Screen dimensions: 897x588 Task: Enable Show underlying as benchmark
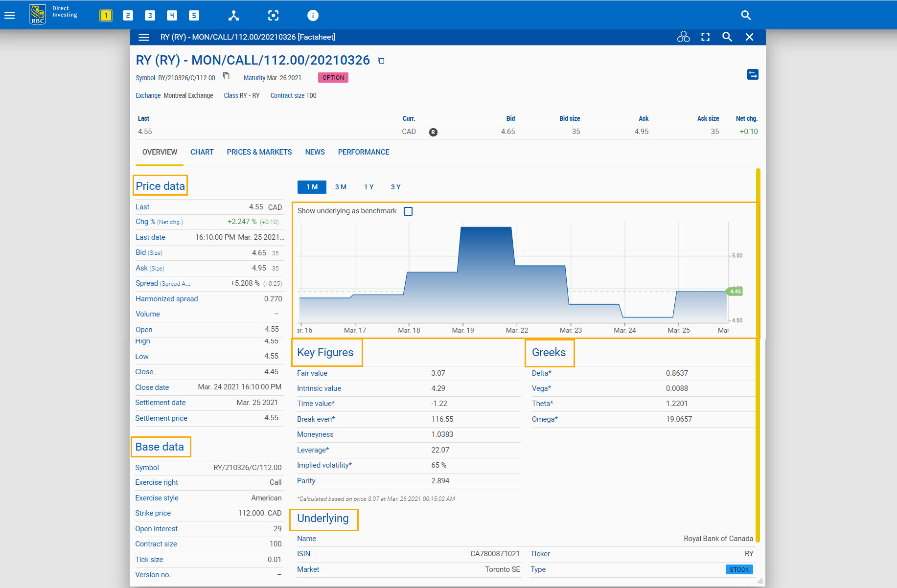(409, 211)
